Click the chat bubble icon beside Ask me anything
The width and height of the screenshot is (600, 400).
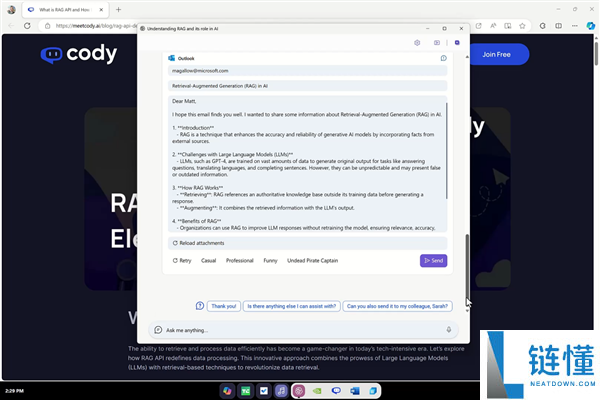(158, 330)
